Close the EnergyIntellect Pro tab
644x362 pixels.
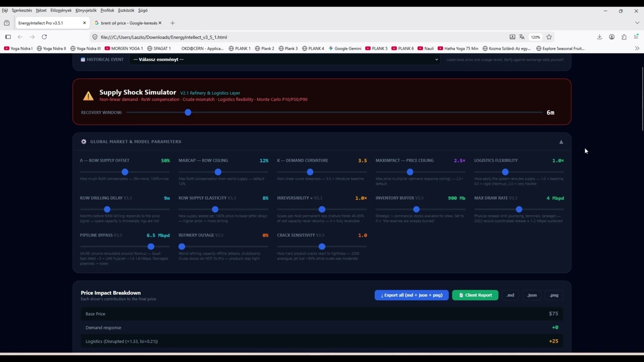[x=85, y=23]
